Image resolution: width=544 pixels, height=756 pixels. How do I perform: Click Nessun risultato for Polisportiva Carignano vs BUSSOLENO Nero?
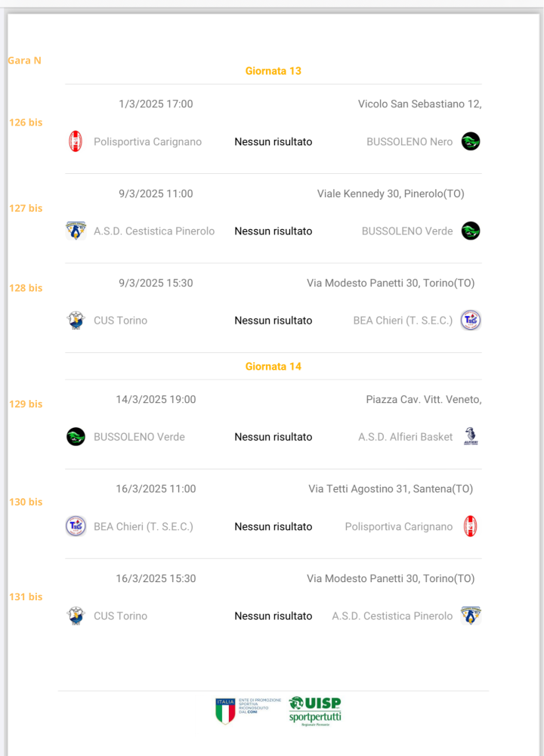pyautogui.click(x=274, y=142)
